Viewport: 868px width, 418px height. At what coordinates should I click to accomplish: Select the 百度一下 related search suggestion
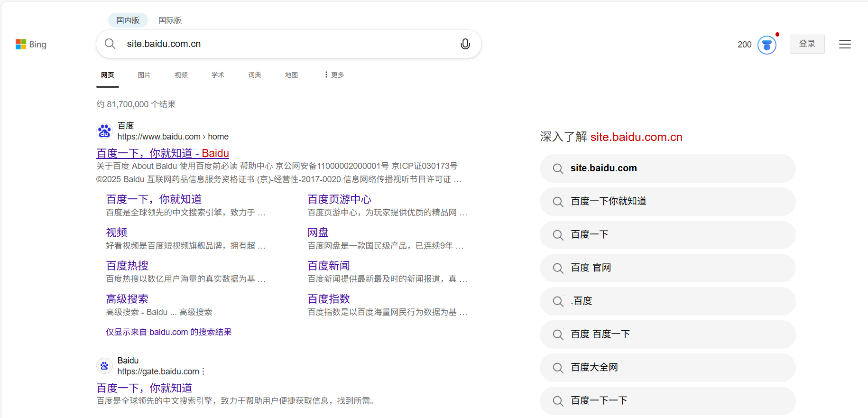pos(667,235)
